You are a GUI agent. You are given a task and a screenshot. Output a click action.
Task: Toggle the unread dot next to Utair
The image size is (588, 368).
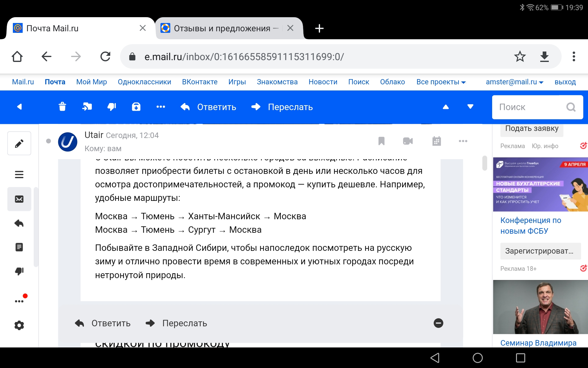48,141
